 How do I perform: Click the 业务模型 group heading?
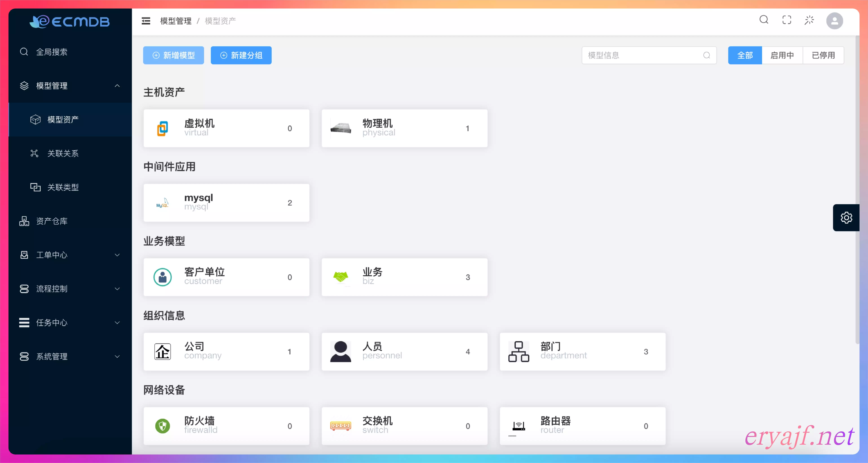[164, 241]
